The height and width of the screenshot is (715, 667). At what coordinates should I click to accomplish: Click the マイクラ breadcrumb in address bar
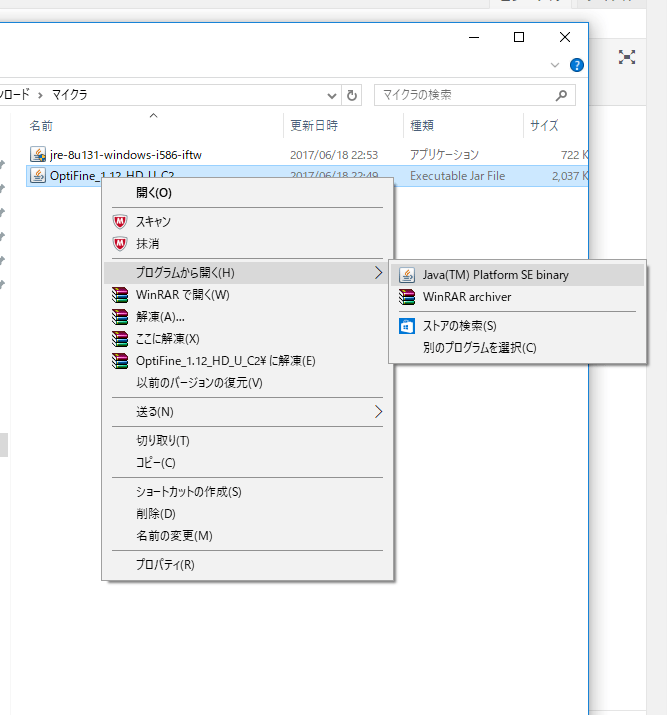pos(69,95)
